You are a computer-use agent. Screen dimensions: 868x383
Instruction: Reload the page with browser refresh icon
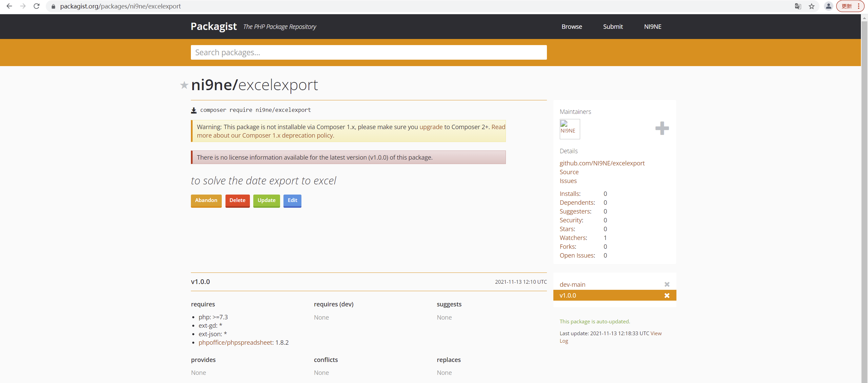coord(37,6)
